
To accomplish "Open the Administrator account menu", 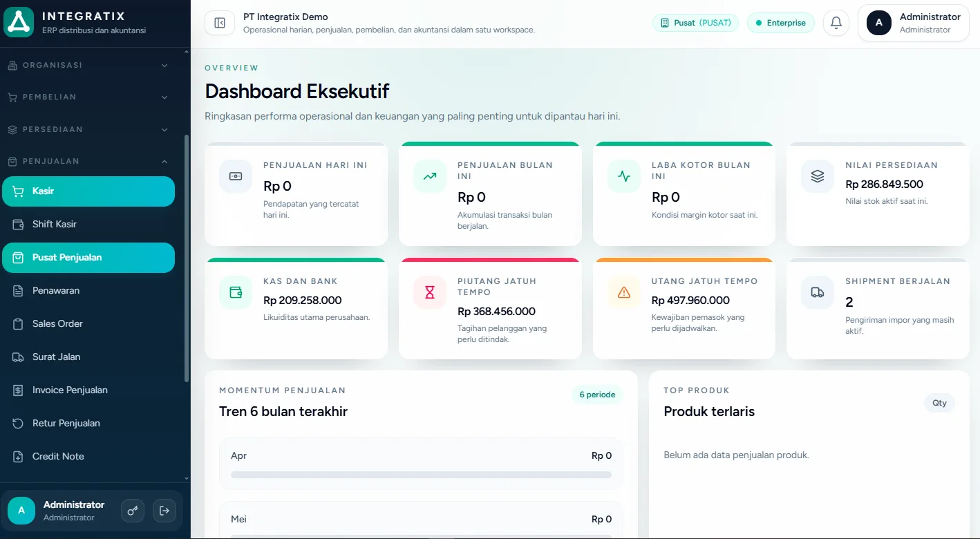I will [914, 23].
